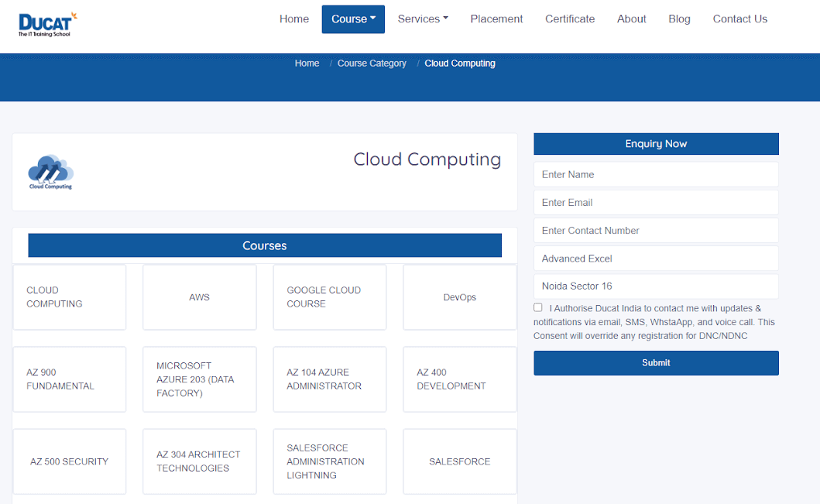This screenshot has height=504, width=820.
Task: Open the Contact Us page
Action: [739, 19]
